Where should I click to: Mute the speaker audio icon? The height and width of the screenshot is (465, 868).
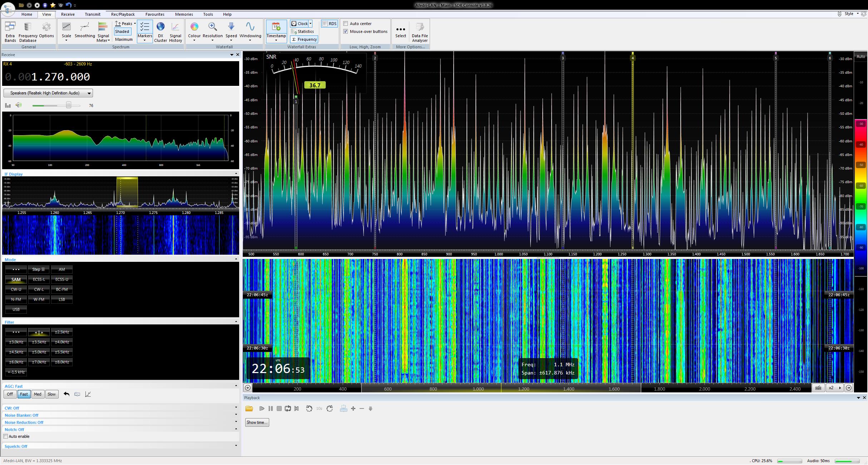(x=19, y=105)
